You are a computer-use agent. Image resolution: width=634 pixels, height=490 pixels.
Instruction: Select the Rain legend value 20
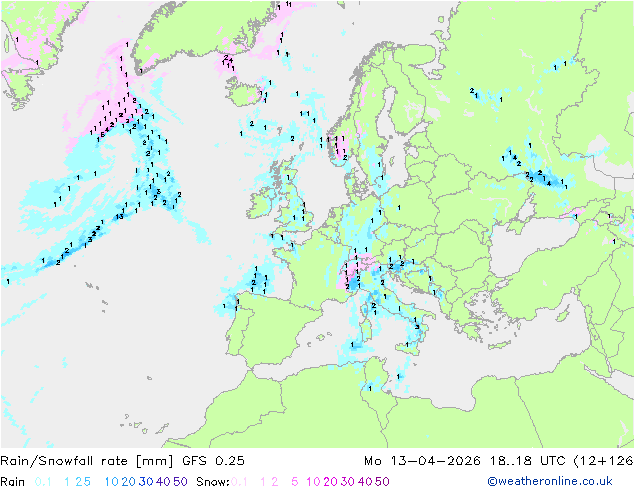pyautogui.click(x=129, y=482)
